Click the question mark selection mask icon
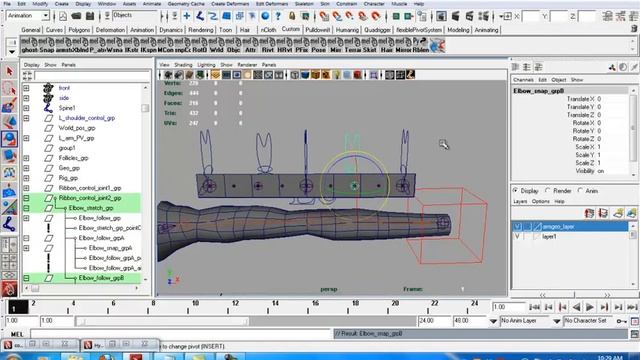Screen dimensions: 640x360 tap(278, 16)
